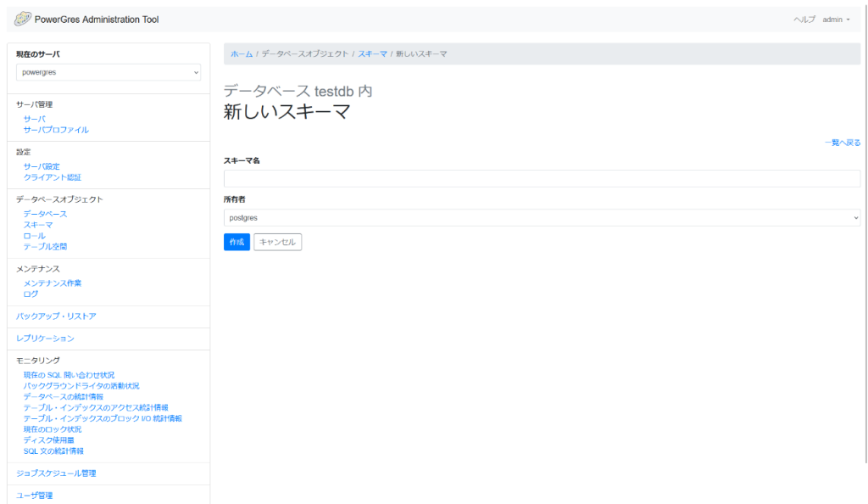Viewport: 868px width, 504px height.
Task: Click the PowerGres Administration Tool title
Action: point(97,20)
